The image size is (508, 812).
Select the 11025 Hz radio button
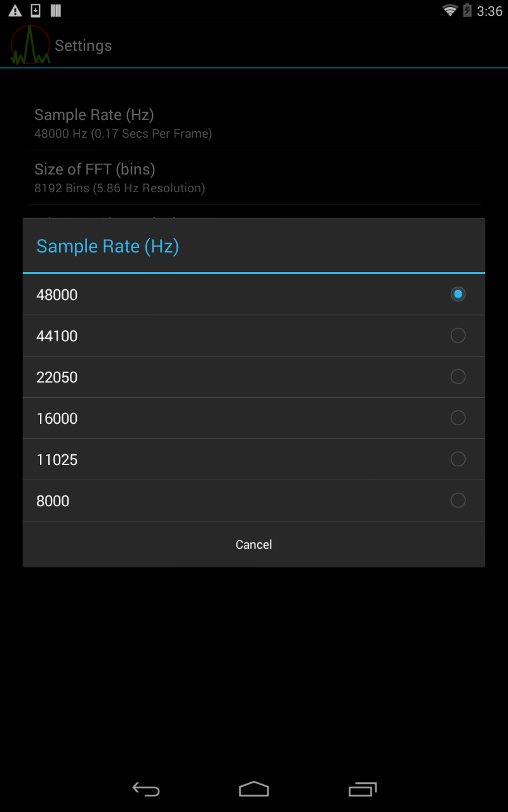pos(458,459)
